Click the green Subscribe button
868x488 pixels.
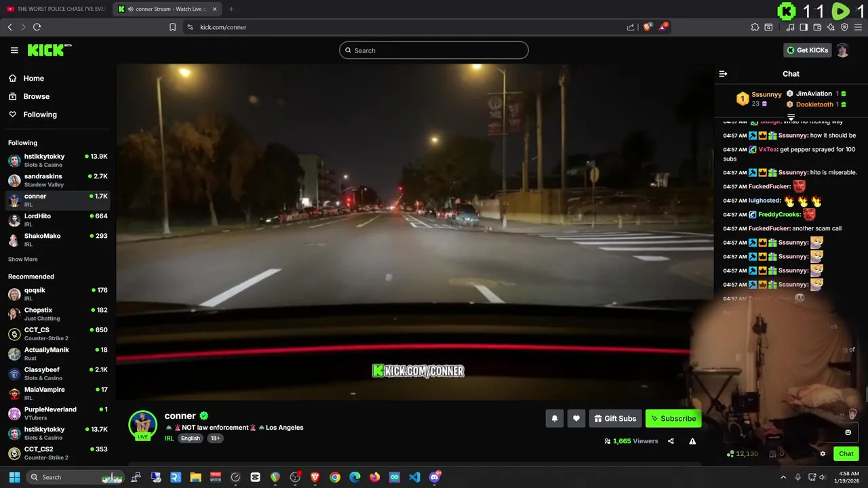point(673,419)
